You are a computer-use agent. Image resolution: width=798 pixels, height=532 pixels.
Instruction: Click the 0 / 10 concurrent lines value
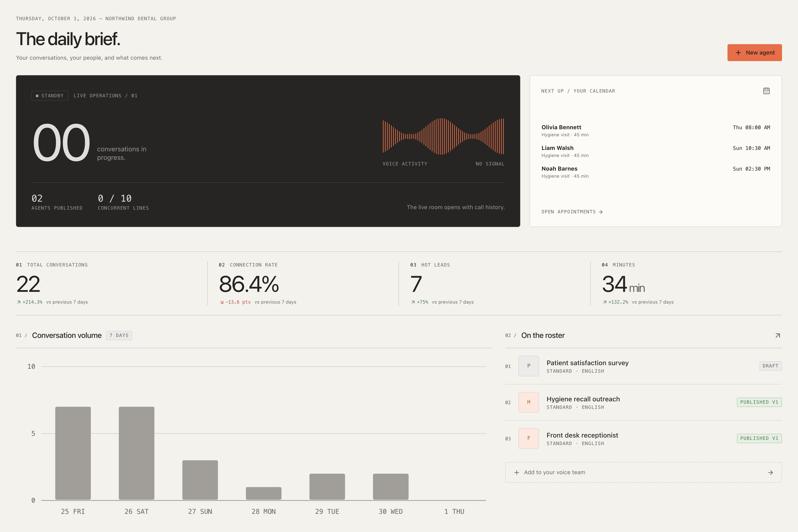coord(115,198)
